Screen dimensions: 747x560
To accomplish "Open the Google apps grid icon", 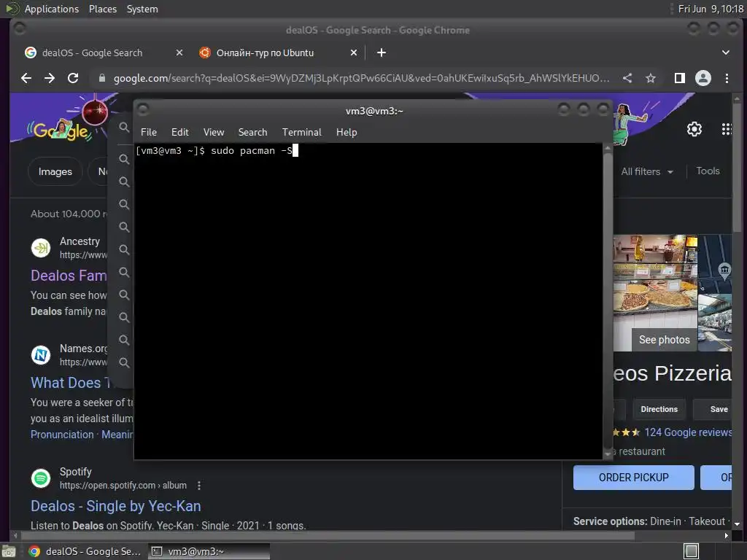I will pos(727,129).
